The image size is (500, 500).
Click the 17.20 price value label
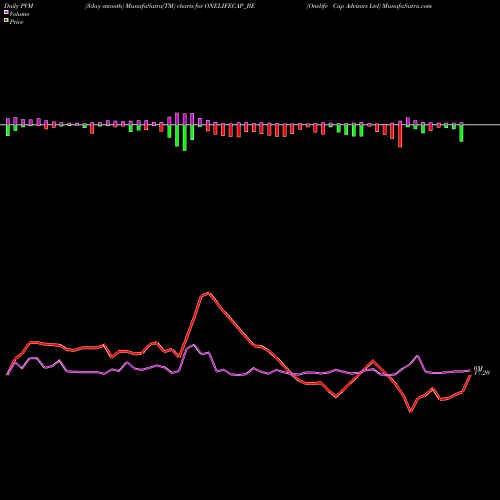482,373
